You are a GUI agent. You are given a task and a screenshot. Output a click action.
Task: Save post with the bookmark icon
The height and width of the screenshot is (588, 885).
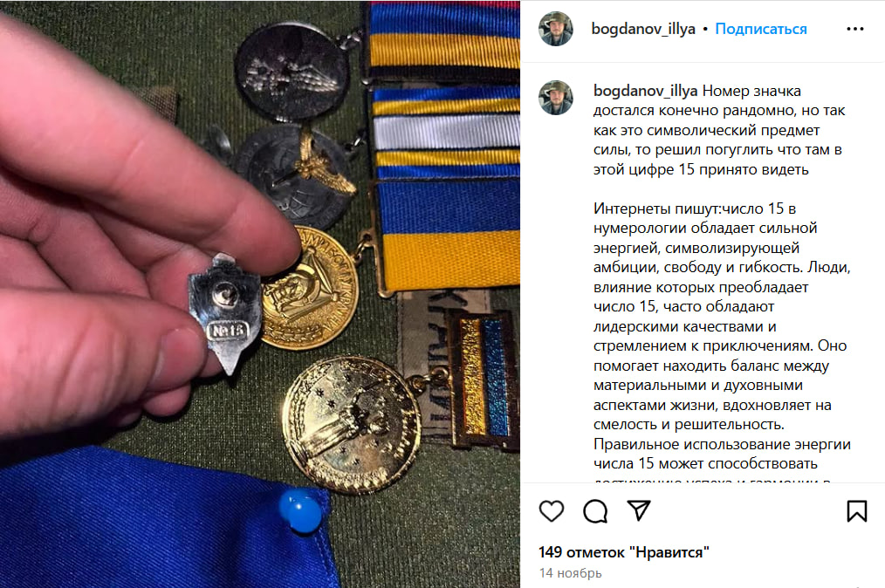(856, 510)
